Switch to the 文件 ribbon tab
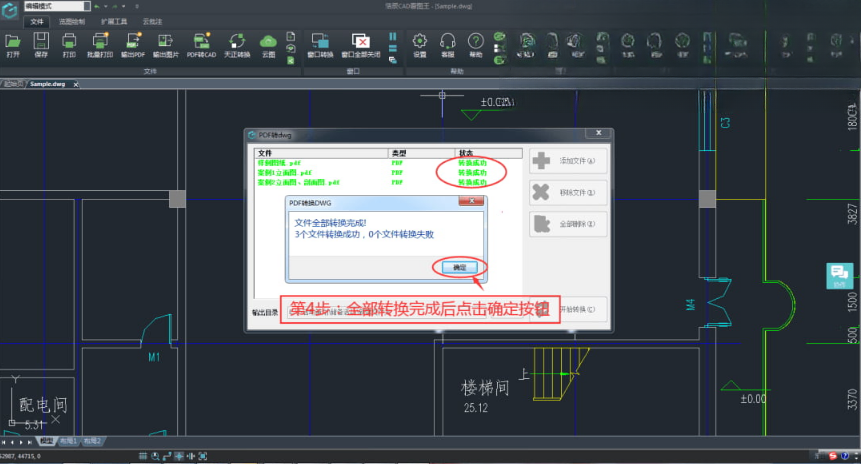The width and height of the screenshot is (861, 464). 37,21
